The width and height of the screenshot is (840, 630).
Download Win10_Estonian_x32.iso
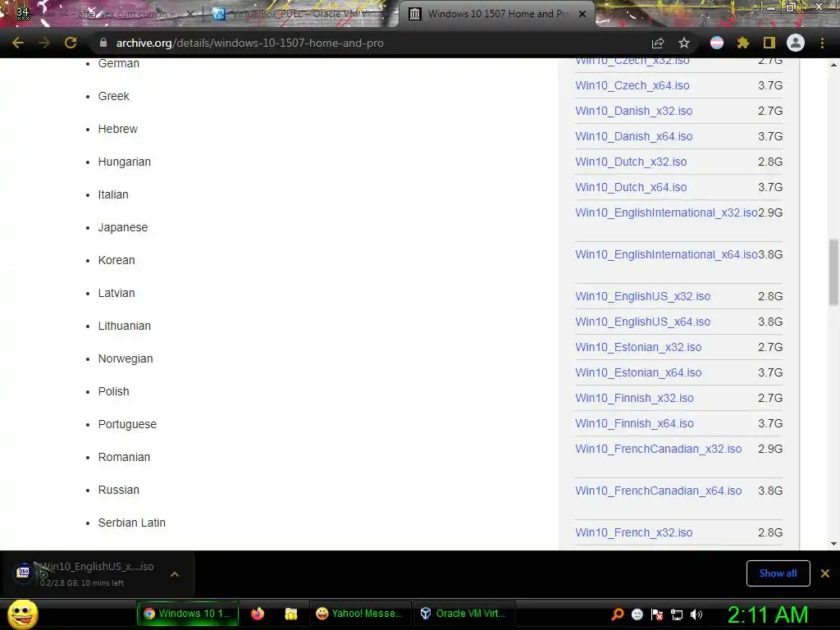point(638,347)
